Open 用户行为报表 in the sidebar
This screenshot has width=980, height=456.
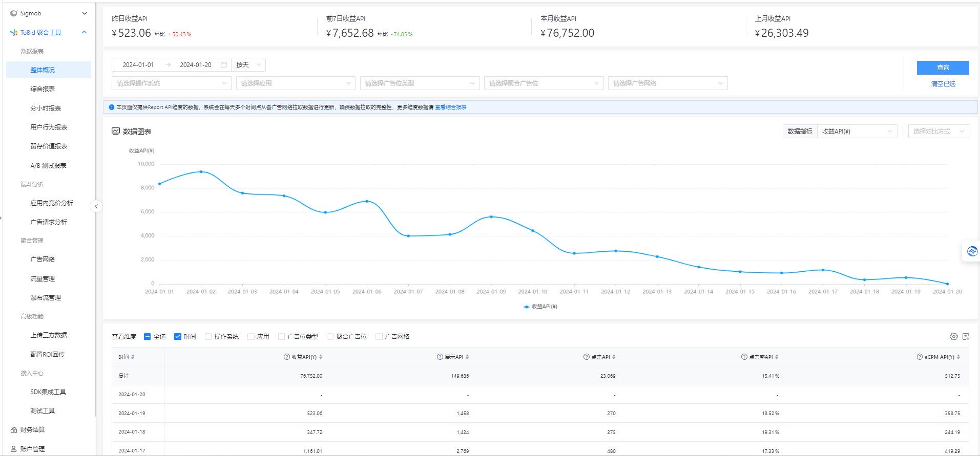(x=49, y=127)
